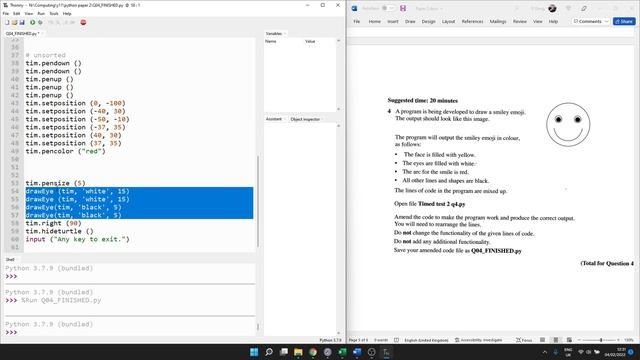Switch to Word from the taskbar
This screenshot has width=640, height=360.
357,352
